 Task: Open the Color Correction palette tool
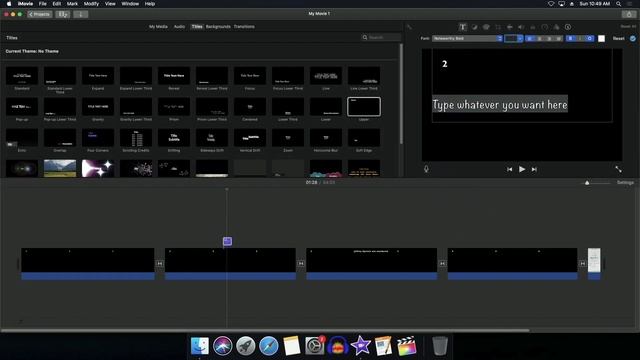point(486,27)
